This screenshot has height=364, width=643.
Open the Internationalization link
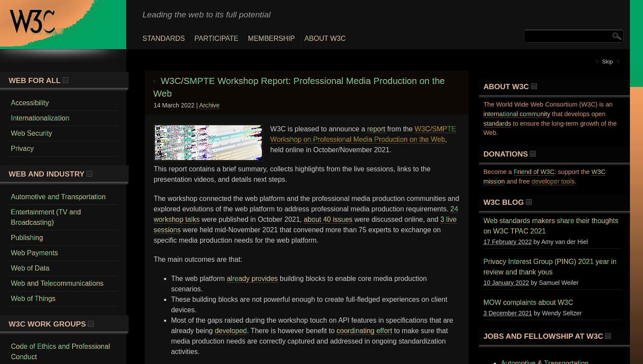pos(40,118)
